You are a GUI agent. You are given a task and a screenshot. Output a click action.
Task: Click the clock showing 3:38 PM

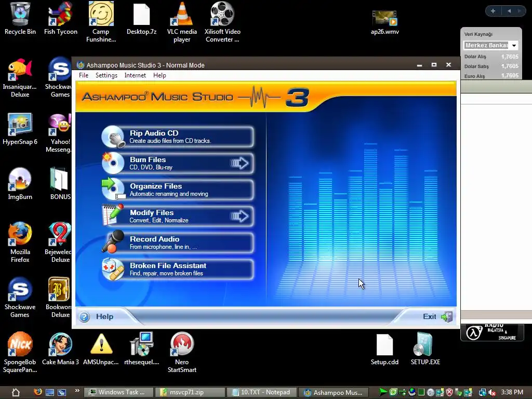click(512, 392)
